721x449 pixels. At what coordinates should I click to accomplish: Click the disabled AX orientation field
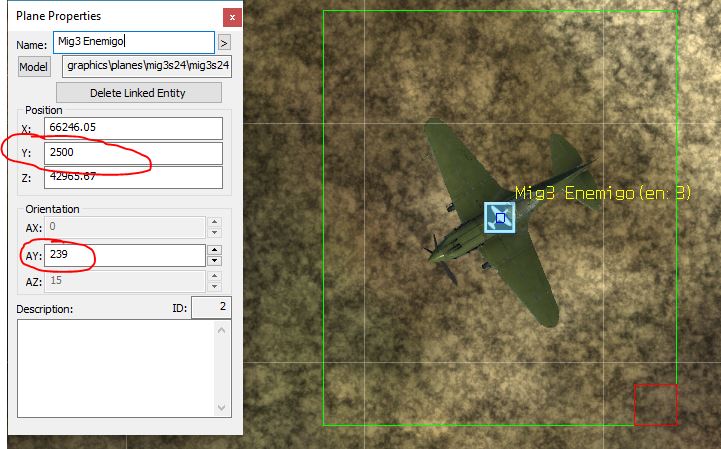point(125,227)
